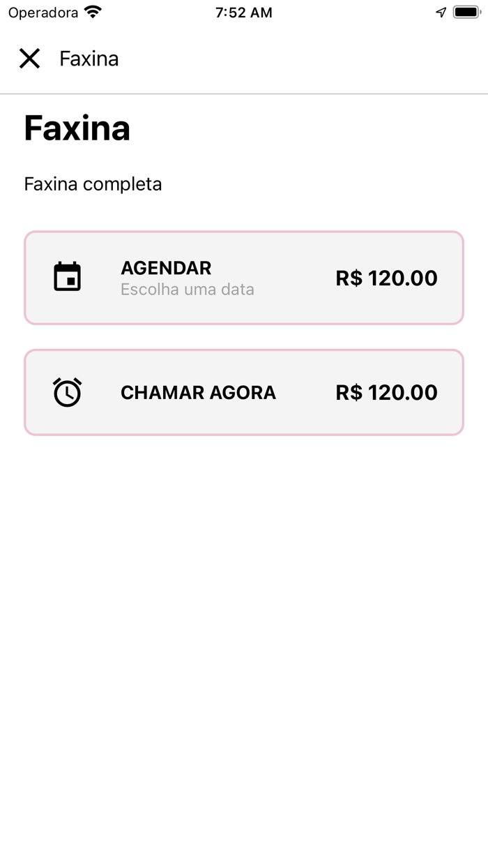This screenshot has width=488, height=868.
Task: Tap the AGENDAR label text
Action: point(166,268)
